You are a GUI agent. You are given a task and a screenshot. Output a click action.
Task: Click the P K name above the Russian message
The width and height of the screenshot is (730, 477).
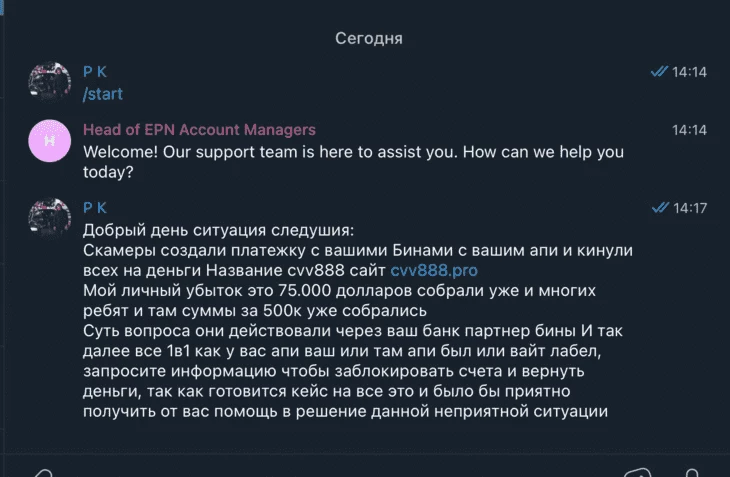(95, 208)
